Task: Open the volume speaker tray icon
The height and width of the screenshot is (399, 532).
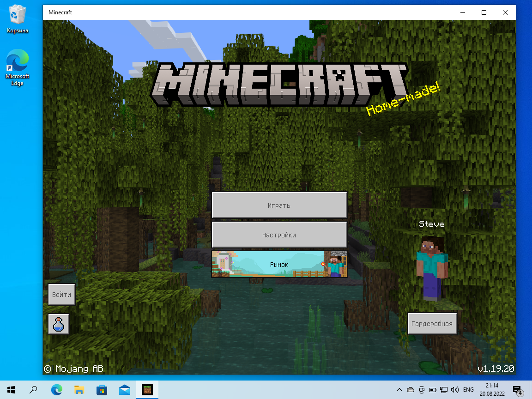Action: pyautogui.click(x=455, y=389)
